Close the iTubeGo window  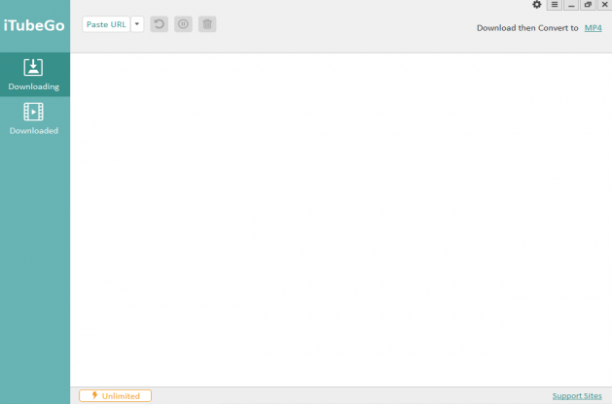605,5
